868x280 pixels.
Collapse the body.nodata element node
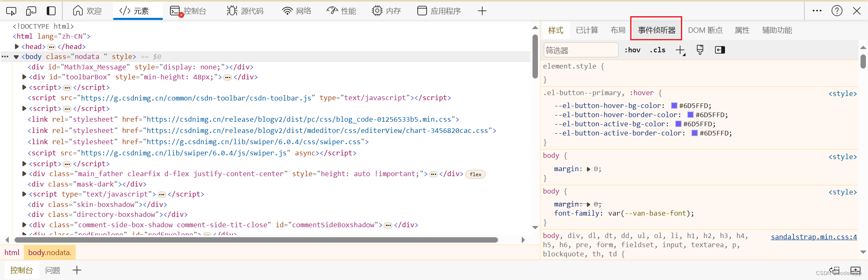[16, 57]
